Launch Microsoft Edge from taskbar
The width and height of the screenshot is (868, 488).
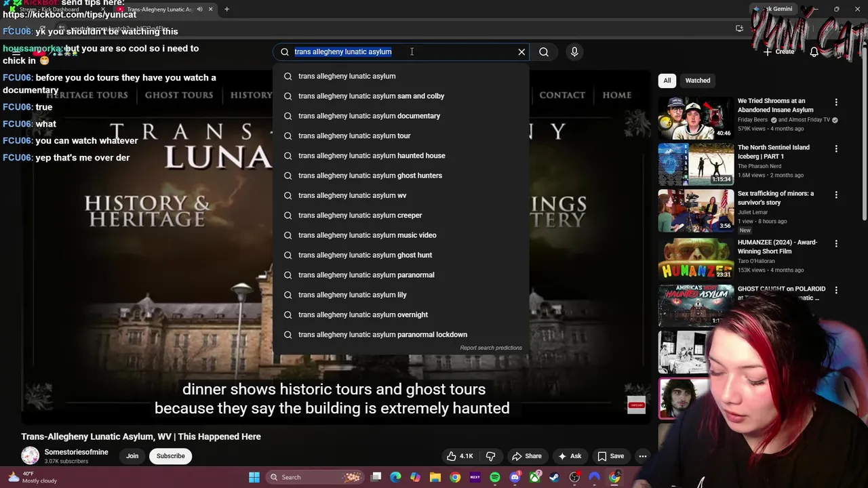tap(396, 477)
